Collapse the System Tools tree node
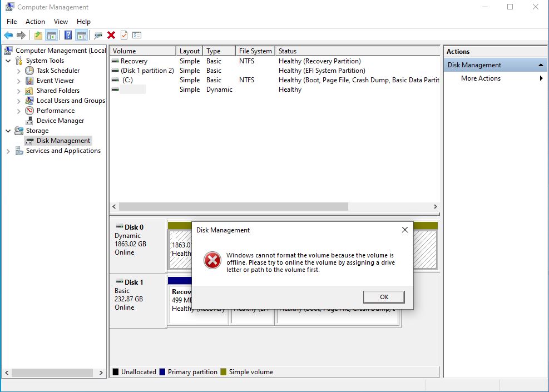This screenshot has width=549, height=392. coord(8,61)
